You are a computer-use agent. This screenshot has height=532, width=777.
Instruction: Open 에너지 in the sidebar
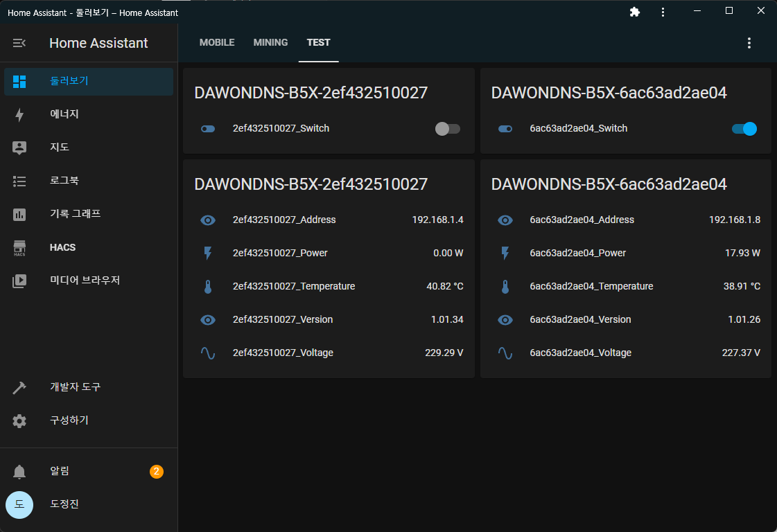(x=89, y=114)
